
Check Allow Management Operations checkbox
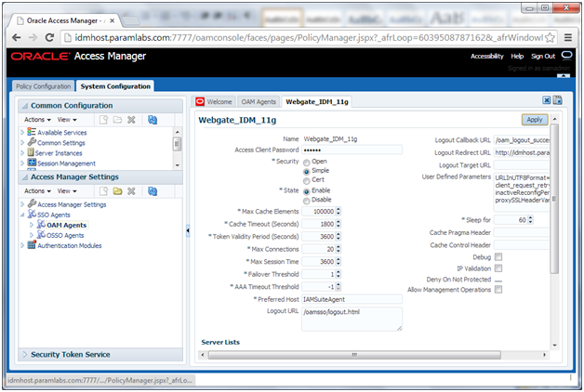[x=498, y=289]
